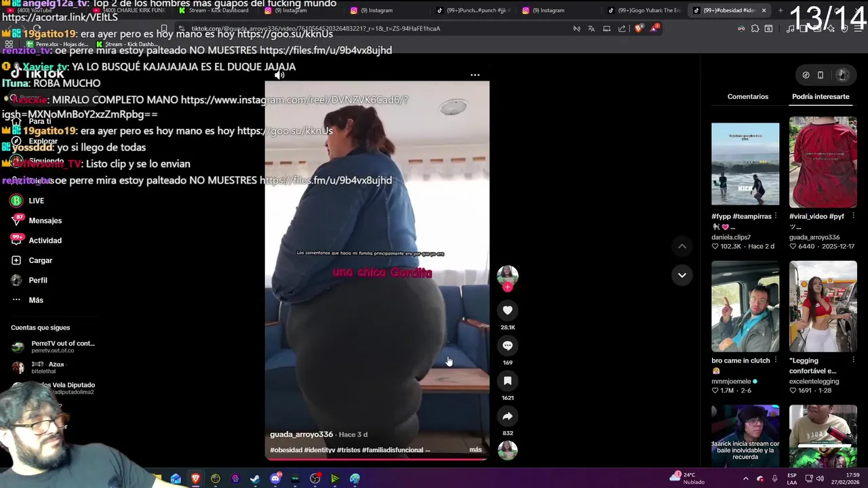The image size is (868, 488).
Task: Open Mensajes in TikTok sidebar
Action: (x=37, y=220)
